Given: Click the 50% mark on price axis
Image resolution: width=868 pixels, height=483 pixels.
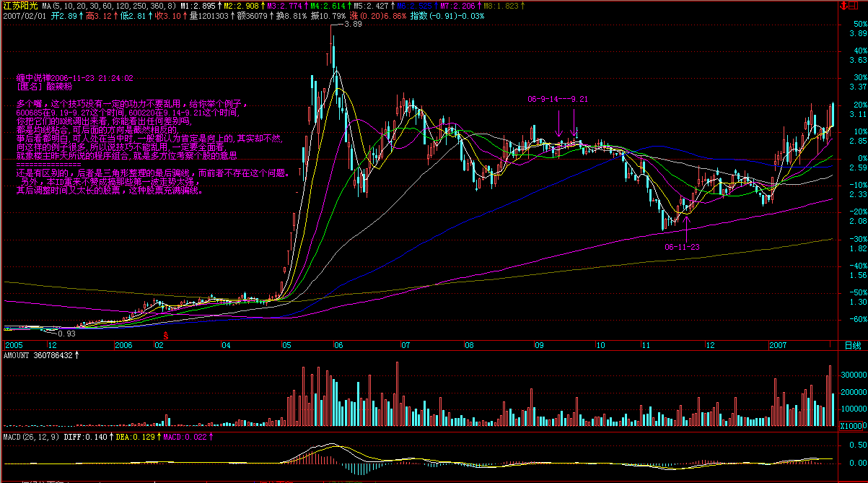Looking at the screenshot, I should 858,24.
